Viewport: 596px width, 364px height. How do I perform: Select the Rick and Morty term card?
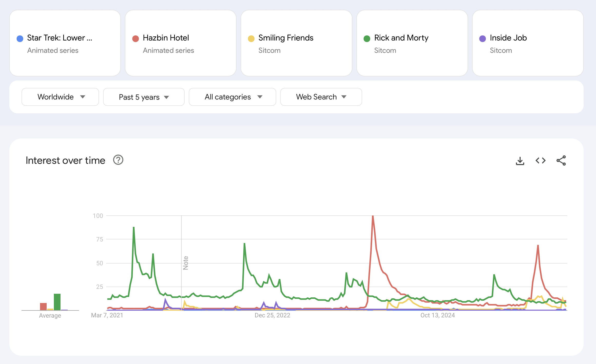coord(401,38)
